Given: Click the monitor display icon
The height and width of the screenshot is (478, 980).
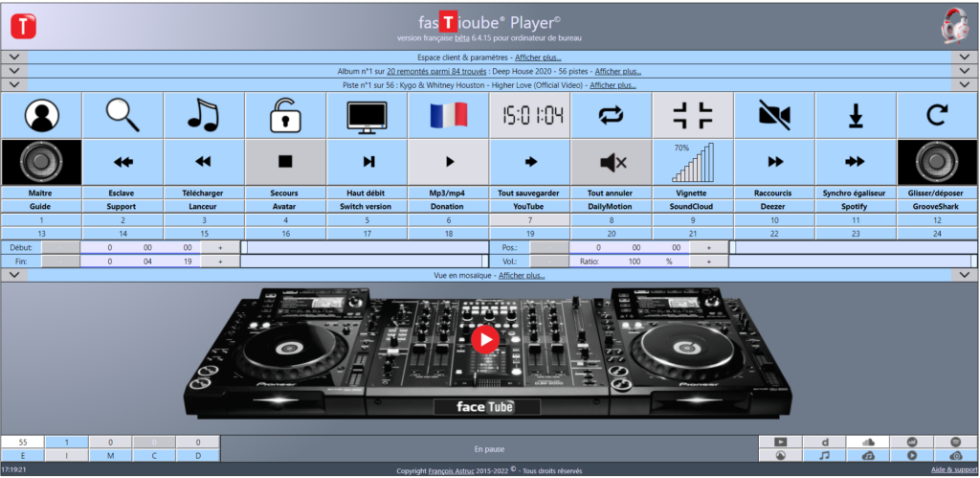Looking at the screenshot, I should [x=367, y=115].
